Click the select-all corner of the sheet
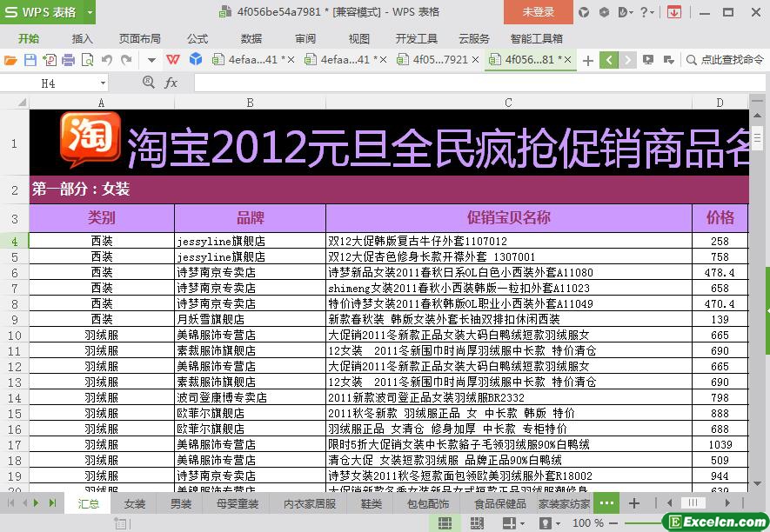 click(15, 102)
